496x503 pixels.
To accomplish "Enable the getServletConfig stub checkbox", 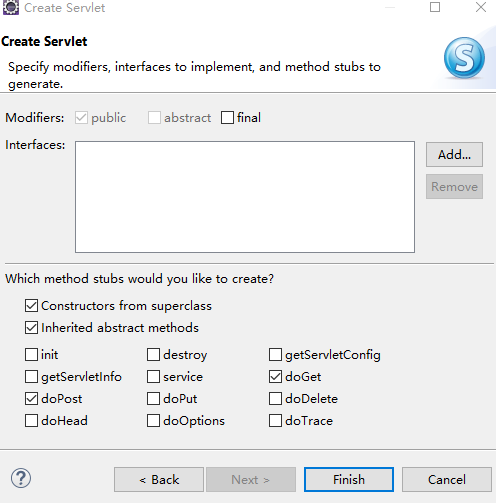I will [x=275, y=355].
